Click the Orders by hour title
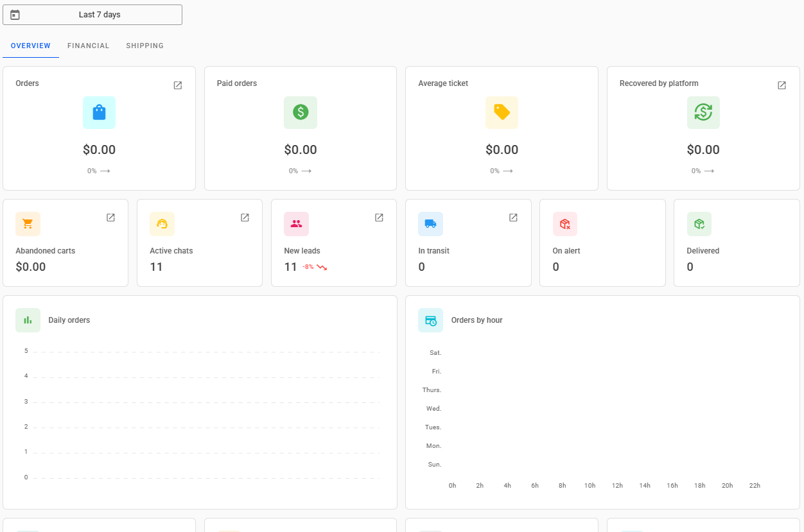Viewport: 804px width, 532px height. click(x=476, y=320)
